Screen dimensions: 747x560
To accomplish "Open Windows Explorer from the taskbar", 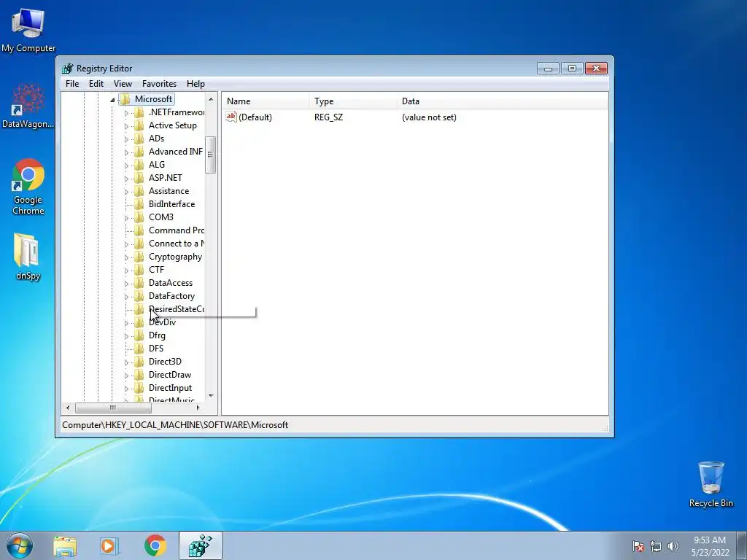I will coord(65,546).
